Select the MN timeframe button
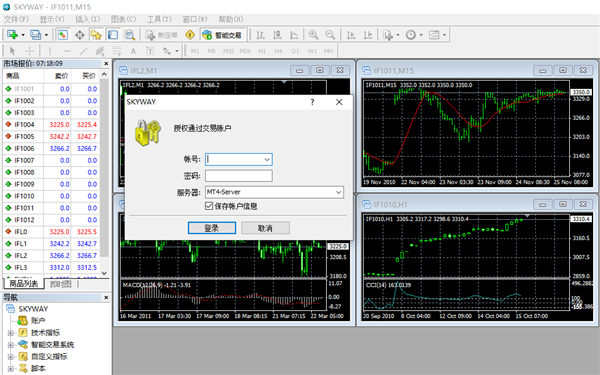Screen dimensions: 600x375 328,51
